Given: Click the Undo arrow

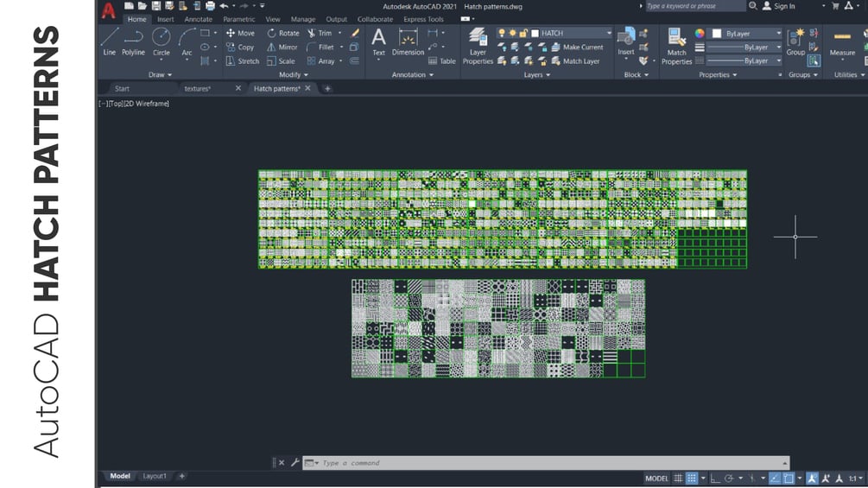Looking at the screenshot, I should (x=224, y=6).
